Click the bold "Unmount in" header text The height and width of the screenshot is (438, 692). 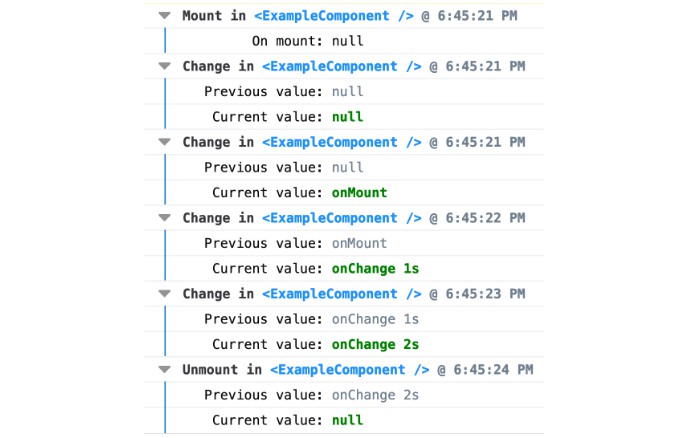click(x=222, y=370)
